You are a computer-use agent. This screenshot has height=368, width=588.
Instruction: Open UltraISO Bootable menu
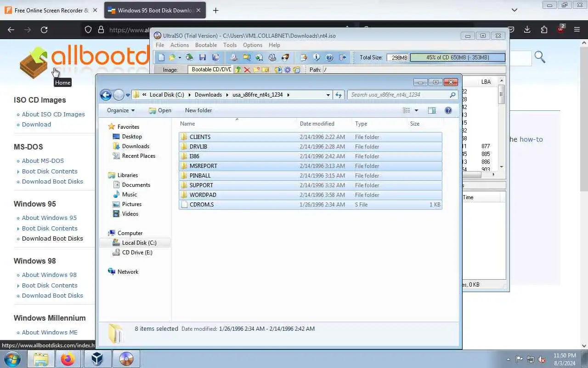pos(206,45)
